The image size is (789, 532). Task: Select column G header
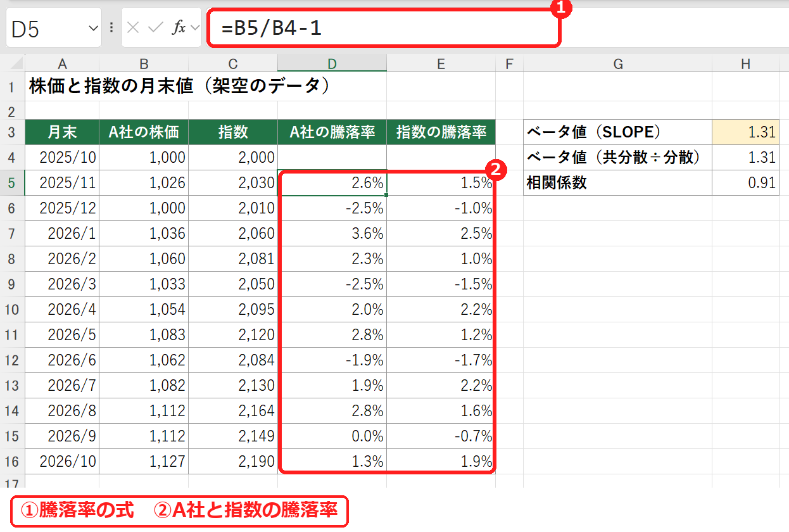[x=618, y=63]
